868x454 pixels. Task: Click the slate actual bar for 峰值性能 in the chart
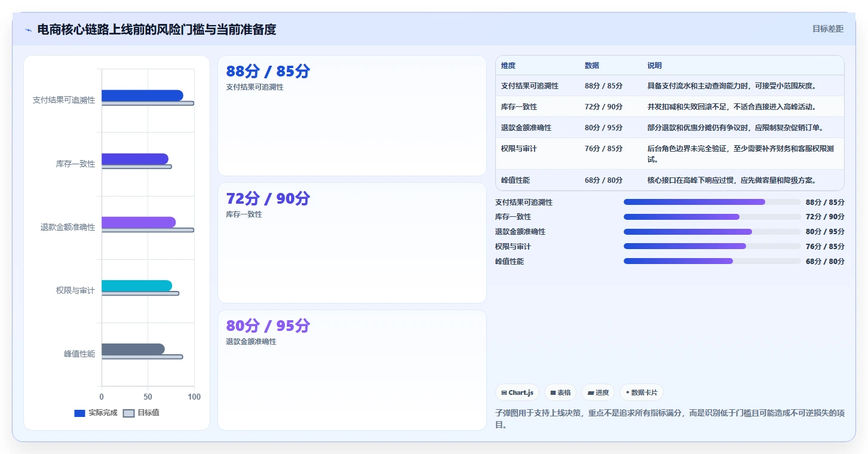pyautogui.click(x=133, y=349)
